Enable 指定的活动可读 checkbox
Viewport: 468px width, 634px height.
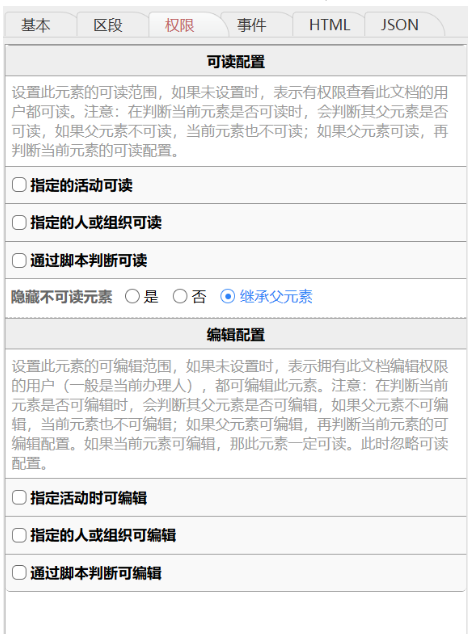click(x=19, y=185)
